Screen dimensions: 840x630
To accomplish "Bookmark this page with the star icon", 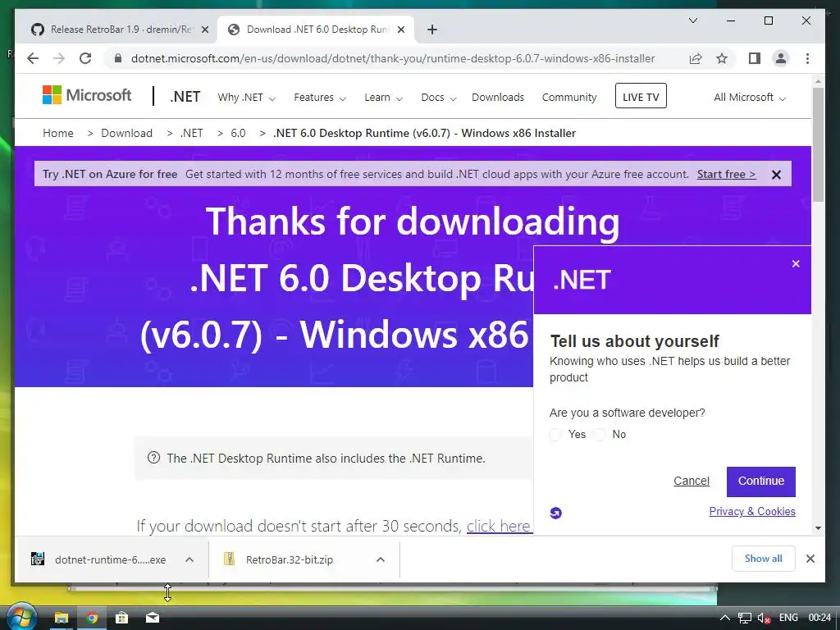I will pos(722,58).
